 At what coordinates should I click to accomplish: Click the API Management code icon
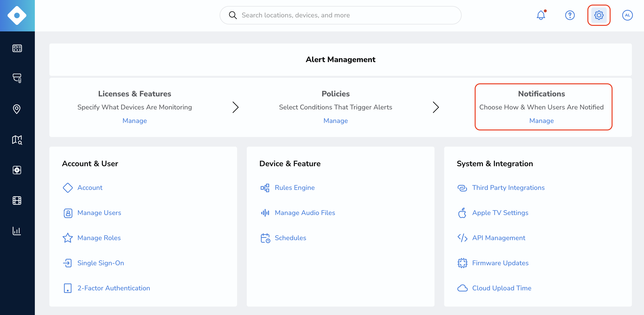[462, 238]
